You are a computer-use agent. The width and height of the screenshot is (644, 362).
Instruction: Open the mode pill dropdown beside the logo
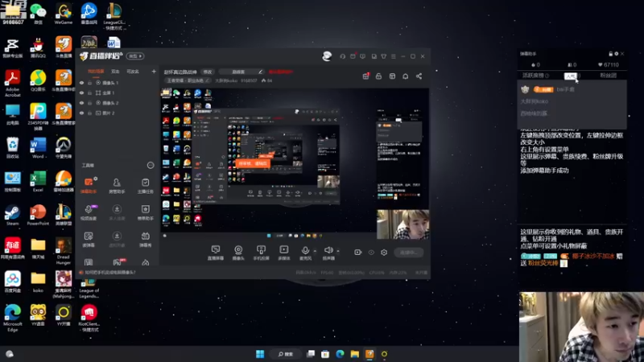tap(135, 56)
